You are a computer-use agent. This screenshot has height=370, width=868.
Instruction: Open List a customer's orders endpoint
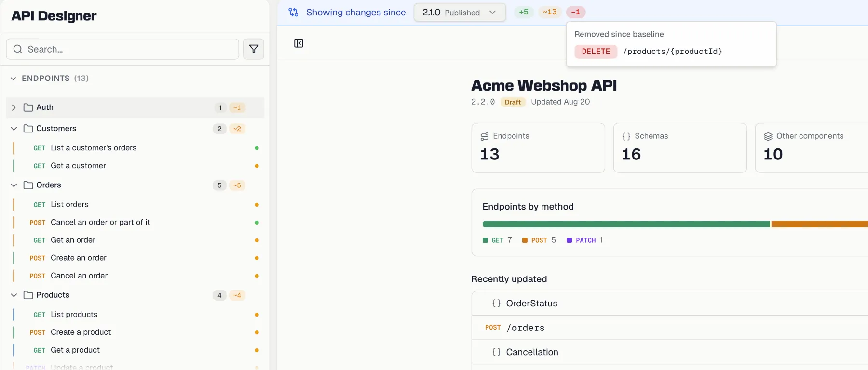[136, 148]
